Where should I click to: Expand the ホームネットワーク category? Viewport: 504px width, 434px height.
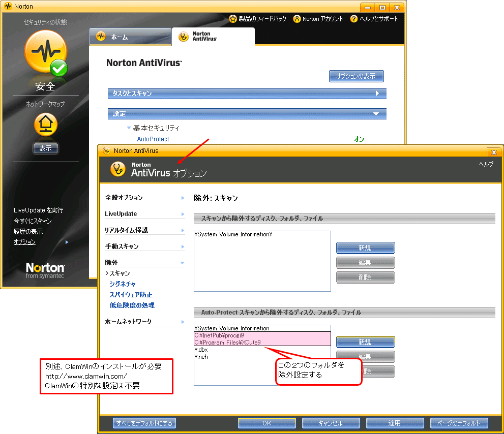(x=144, y=322)
